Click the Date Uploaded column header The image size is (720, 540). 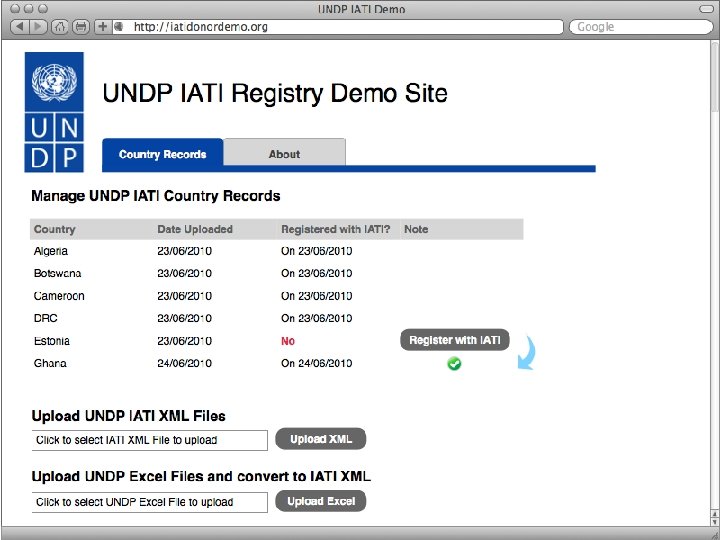point(195,229)
